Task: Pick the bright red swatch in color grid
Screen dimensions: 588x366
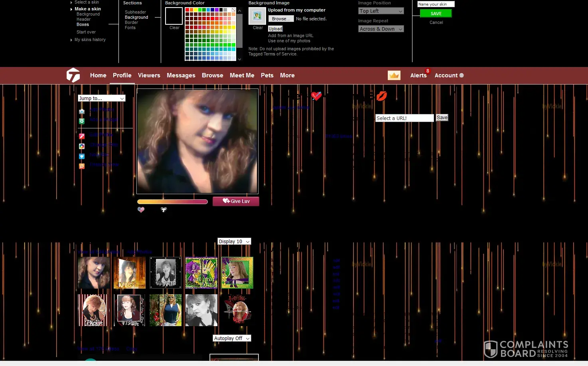Action: click(187, 10)
